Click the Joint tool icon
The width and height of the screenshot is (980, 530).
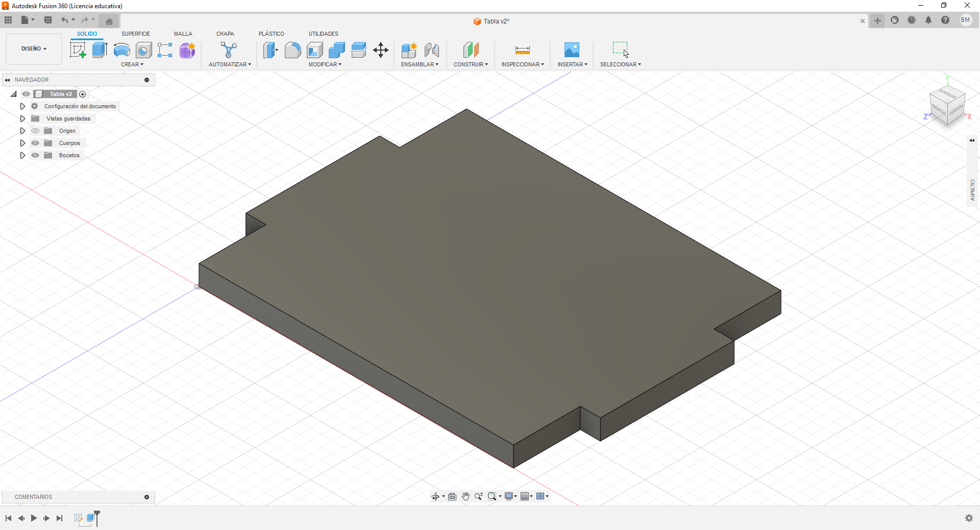432,50
